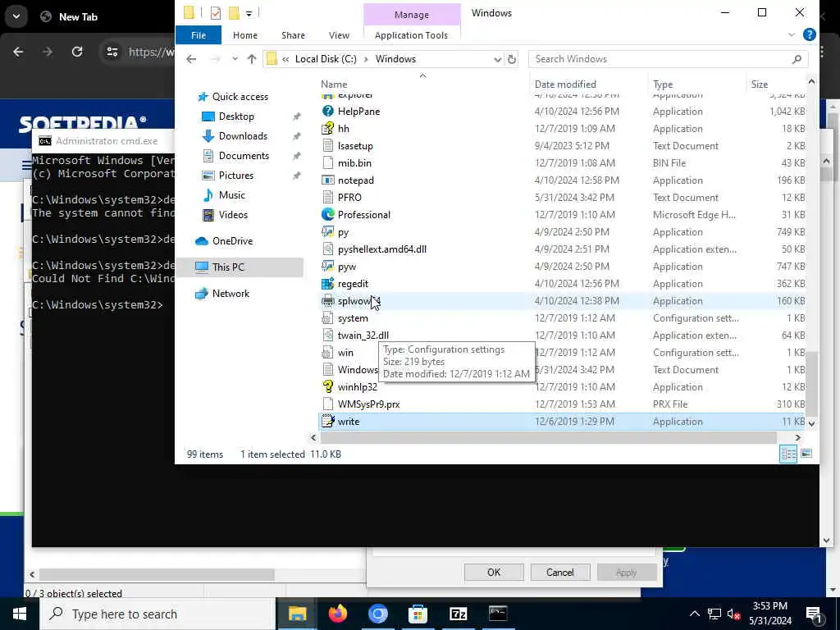The image size is (840, 630).
Task: Click the pyw application icon
Action: click(x=328, y=267)
